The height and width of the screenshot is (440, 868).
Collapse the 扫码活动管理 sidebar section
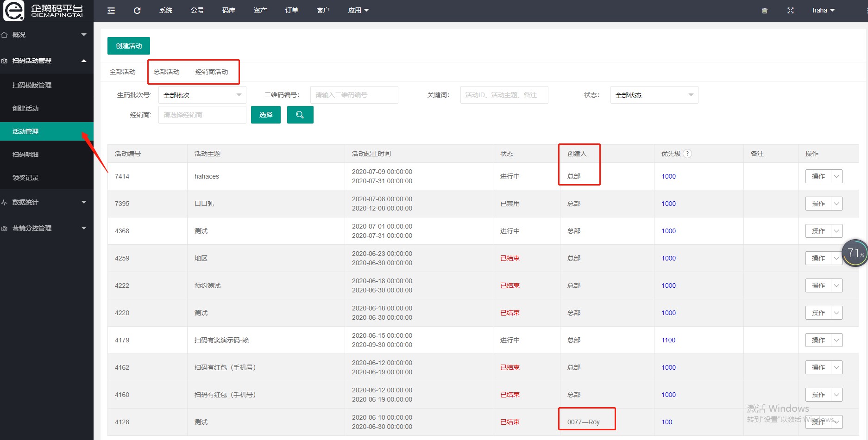click(44, 61)
